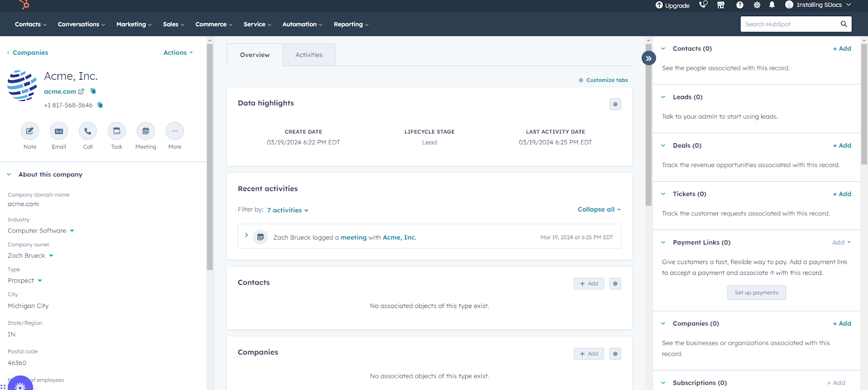Open the Acme, Inc. link in activity
Image resolution: width=868 pixels, height=390 pixels.
coord(400,238)
